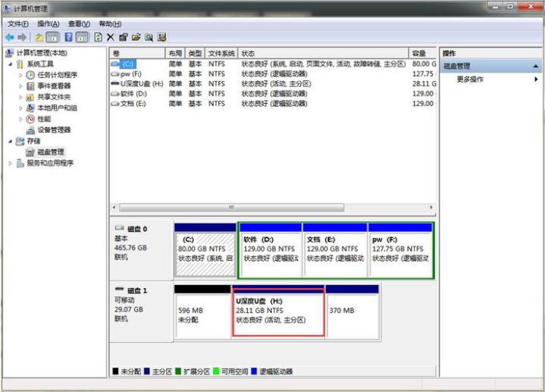Viewport: 545px width, 392px height.
Task: Select the 文档 (E:) partition block
Action: pyautogui.click(x=335, y=251)
